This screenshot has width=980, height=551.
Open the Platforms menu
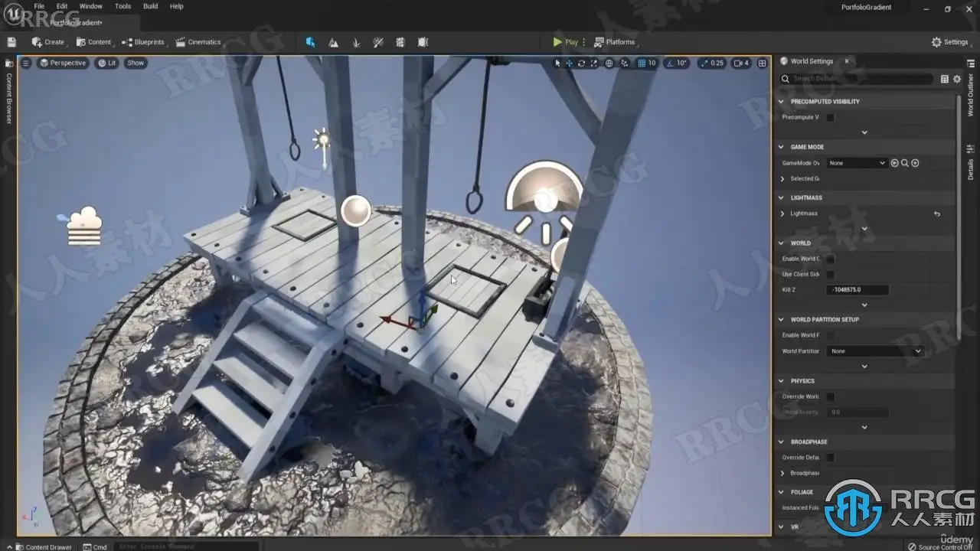tap(614, 42)
